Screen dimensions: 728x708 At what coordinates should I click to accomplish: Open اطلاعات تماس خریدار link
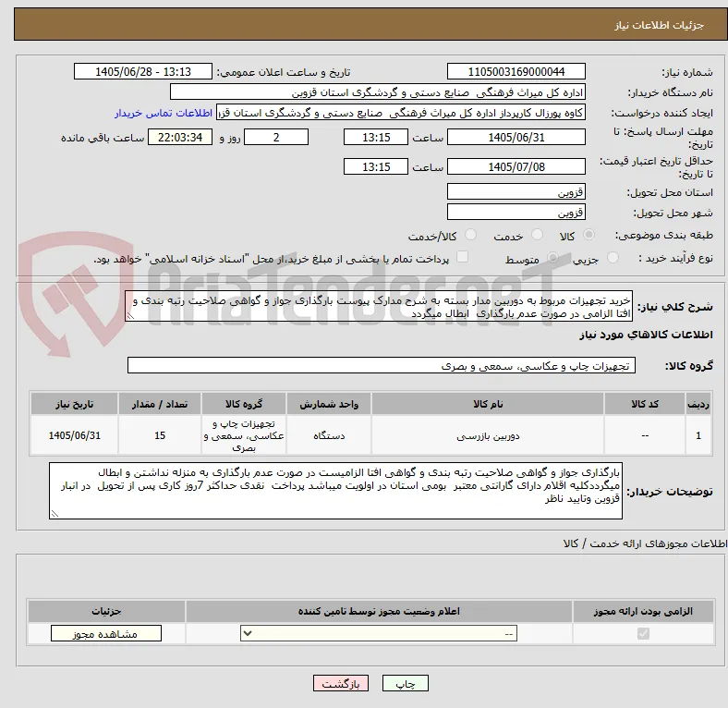(164, 114)
